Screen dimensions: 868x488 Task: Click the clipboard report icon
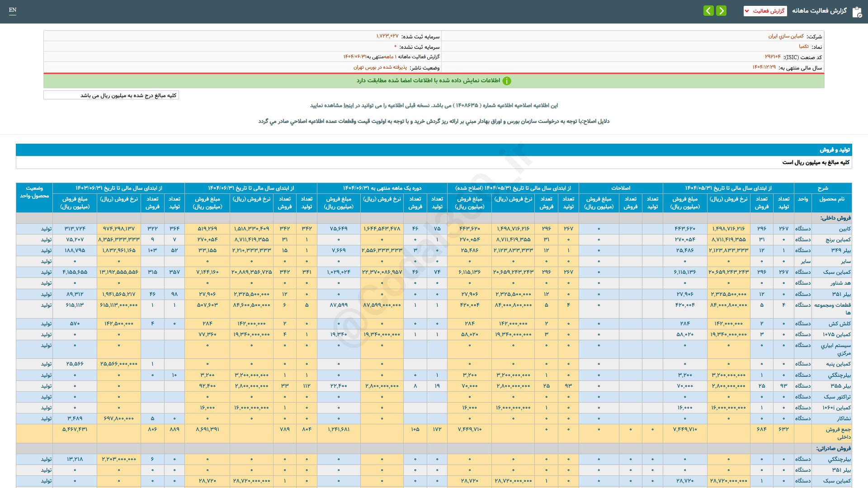(x=857, y=12)
